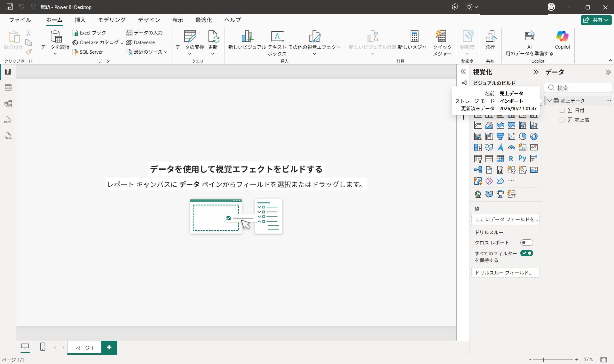Viewport: 614px width, 364px height.
Task: Click the SQL Server button
Action: [88, 52]
